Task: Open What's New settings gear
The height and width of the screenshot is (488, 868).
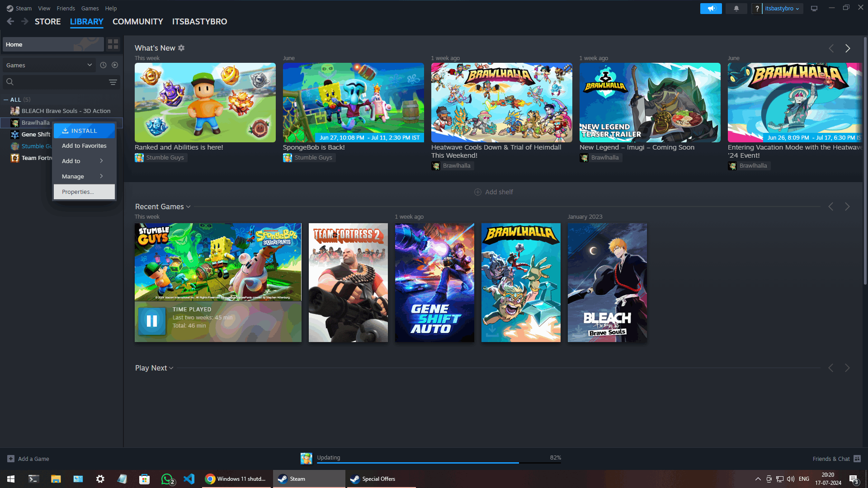Action: (x=181, y=48)
